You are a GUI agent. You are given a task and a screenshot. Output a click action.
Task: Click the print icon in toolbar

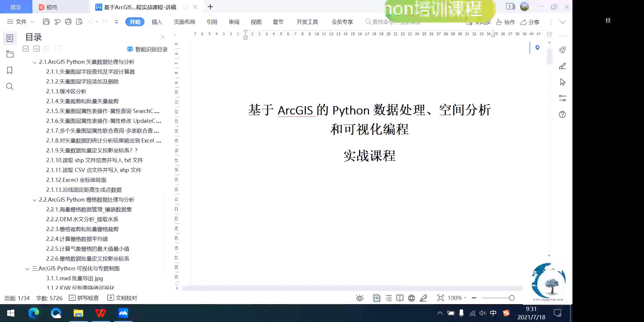tap(68, 22)
